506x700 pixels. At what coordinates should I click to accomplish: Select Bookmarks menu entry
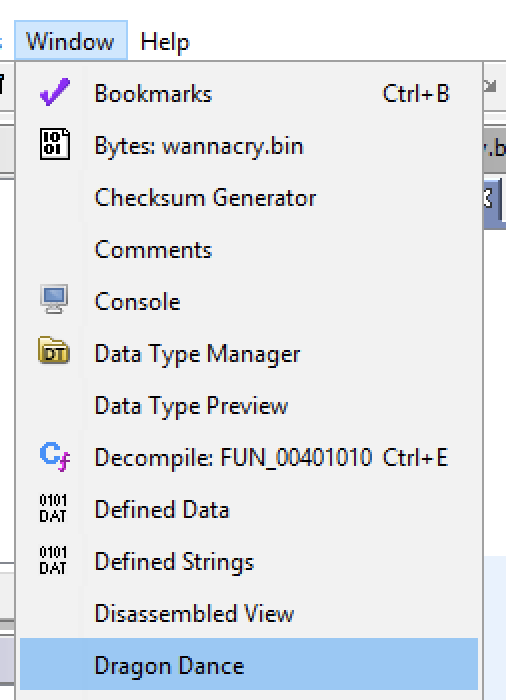point(249,94)
